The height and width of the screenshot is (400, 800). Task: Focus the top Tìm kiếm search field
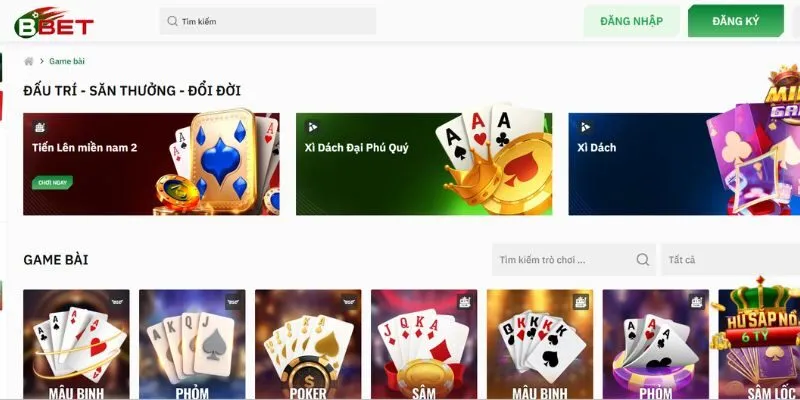[x=268, y=21]
